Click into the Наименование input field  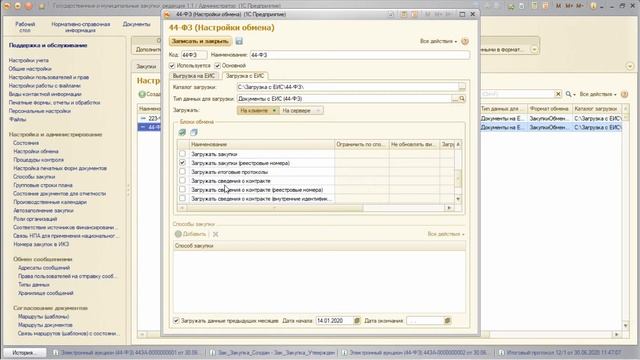click(x=359, y=55)
